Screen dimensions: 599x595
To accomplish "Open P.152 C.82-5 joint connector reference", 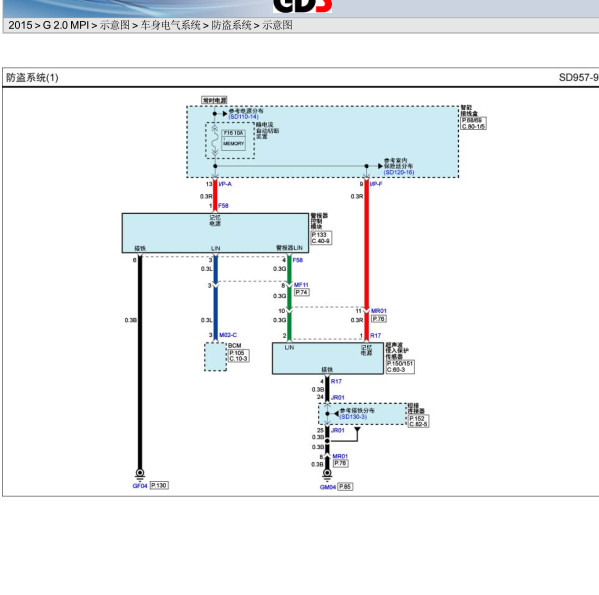I will pyautogui.click(x=418, y=421).
